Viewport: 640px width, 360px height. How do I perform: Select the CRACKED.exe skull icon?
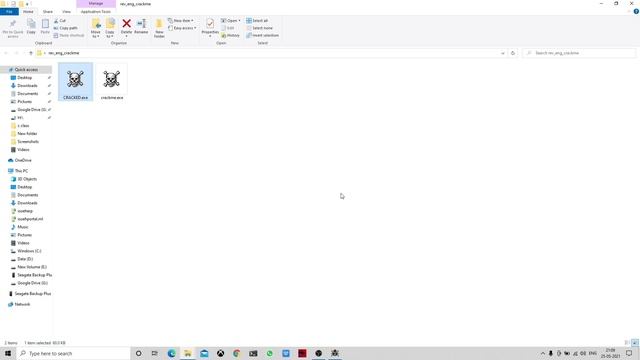76,79
